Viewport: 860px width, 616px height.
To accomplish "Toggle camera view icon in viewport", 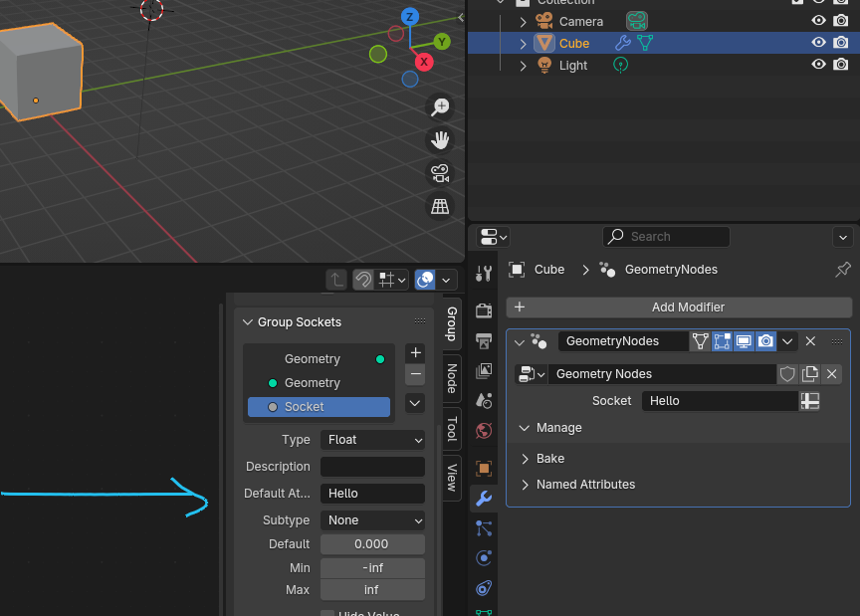I will point(440,173).
